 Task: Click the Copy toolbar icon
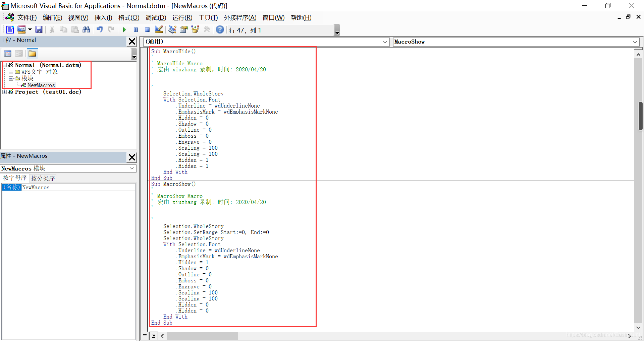tap(63, 30)
